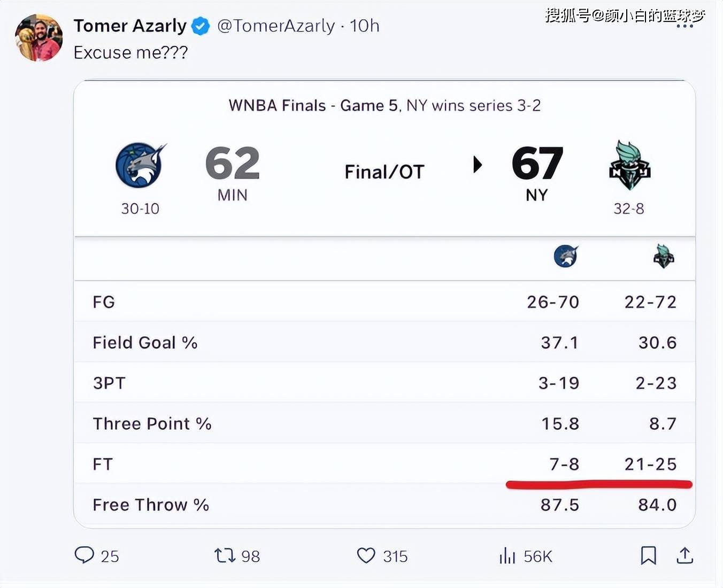
Task: View post analytics bar chart icon
Action: [x=507, y=555]
